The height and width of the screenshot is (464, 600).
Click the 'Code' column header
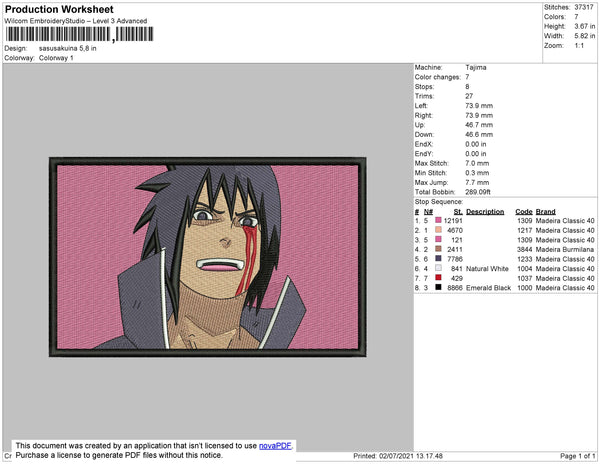(x=524, y=212)
